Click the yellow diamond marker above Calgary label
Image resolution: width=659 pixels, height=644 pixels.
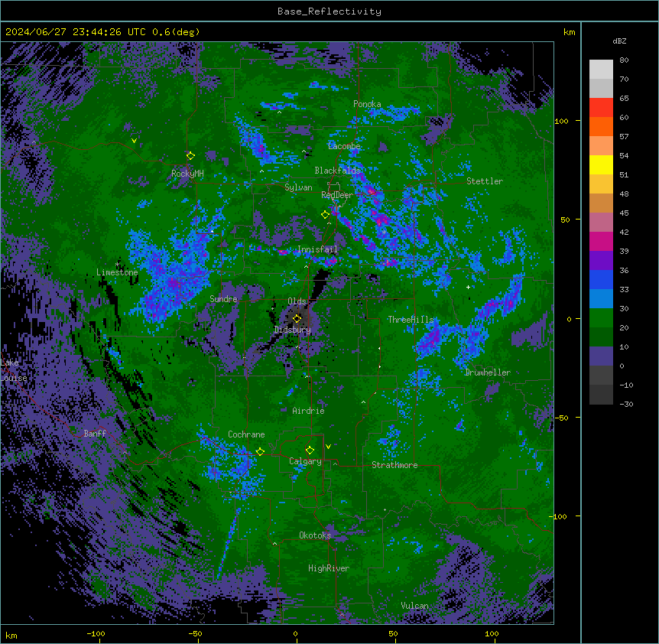pos(310,450)
